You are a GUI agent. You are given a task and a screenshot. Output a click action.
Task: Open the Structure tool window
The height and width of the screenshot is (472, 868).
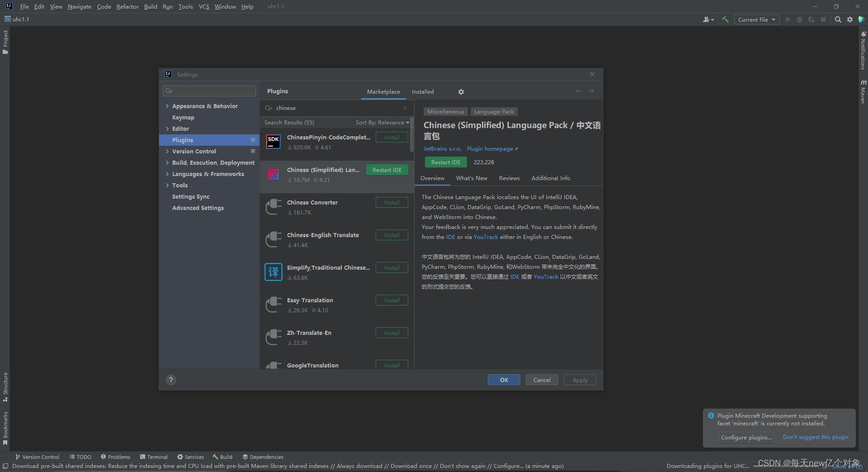(5, 387)
